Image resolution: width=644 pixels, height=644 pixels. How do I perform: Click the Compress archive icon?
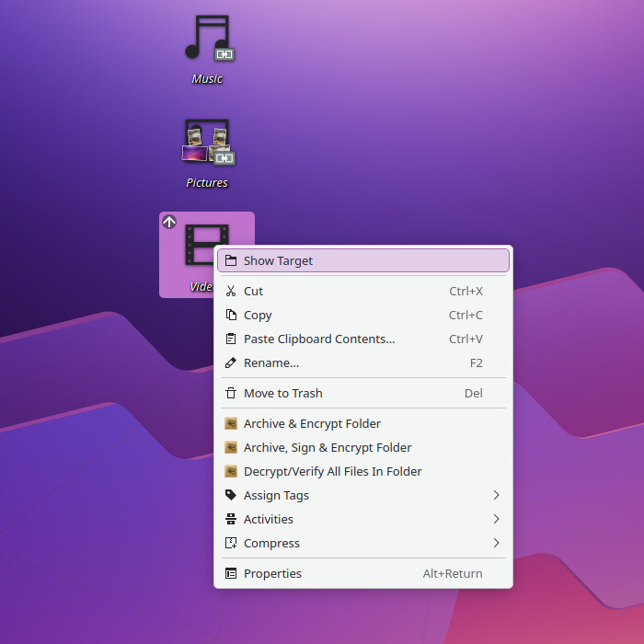231,543
